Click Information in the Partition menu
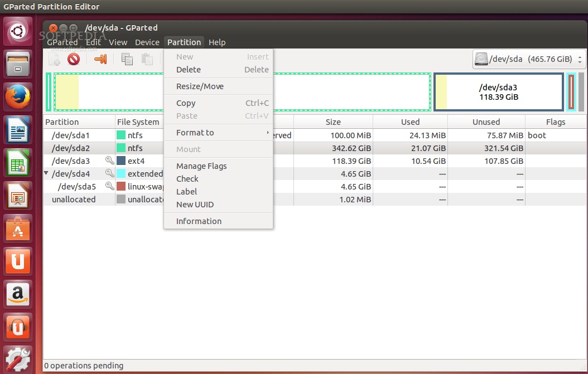This screenshot has height=374, width=588. [199, 221]
